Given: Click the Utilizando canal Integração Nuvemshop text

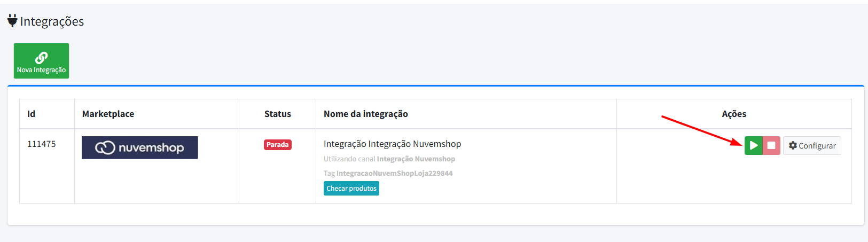Looking at the screenshot, I should pos(389,159).
